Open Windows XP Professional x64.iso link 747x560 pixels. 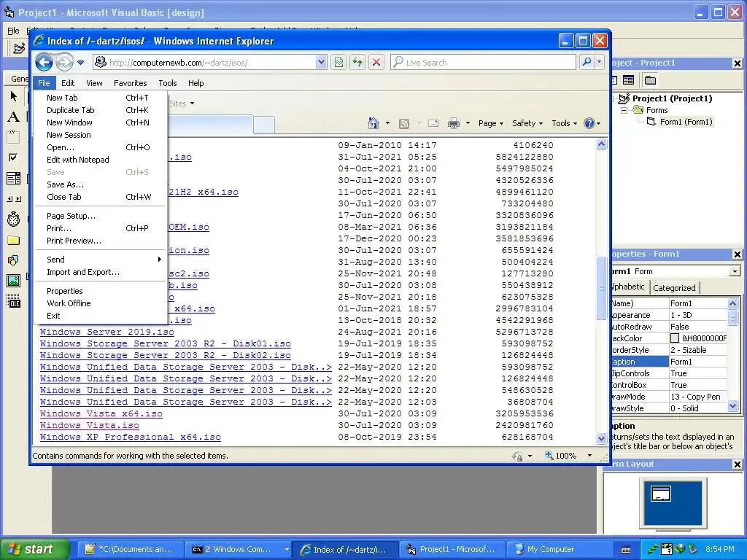click(x=131, y=437)
